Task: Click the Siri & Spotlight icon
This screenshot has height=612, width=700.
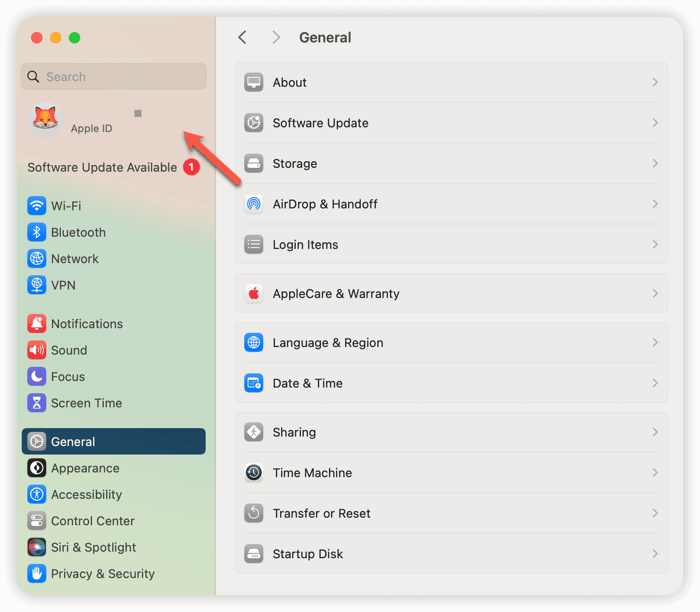Action: [x=37, y=547]
